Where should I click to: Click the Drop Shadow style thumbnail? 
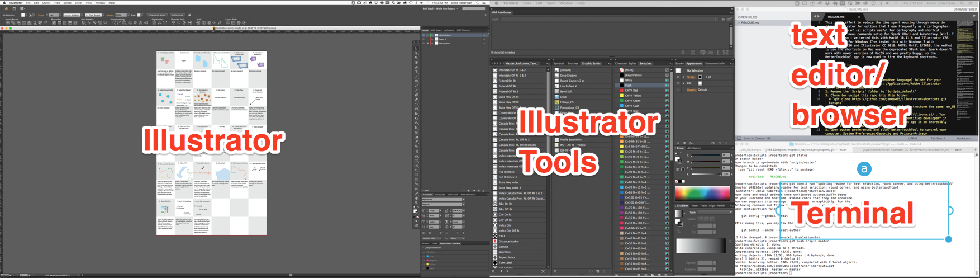[556, 76]
